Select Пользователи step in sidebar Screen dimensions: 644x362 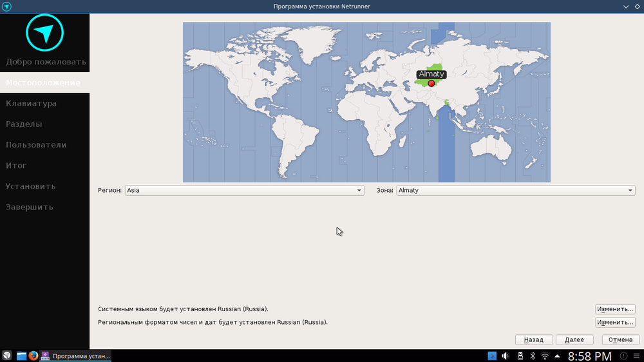pyautogui.click(x=45, y=145)
